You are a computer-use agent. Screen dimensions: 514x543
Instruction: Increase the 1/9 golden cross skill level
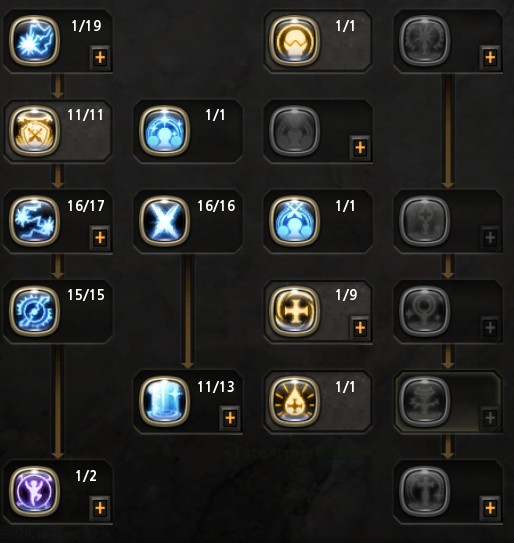click(x=360, y=328)
